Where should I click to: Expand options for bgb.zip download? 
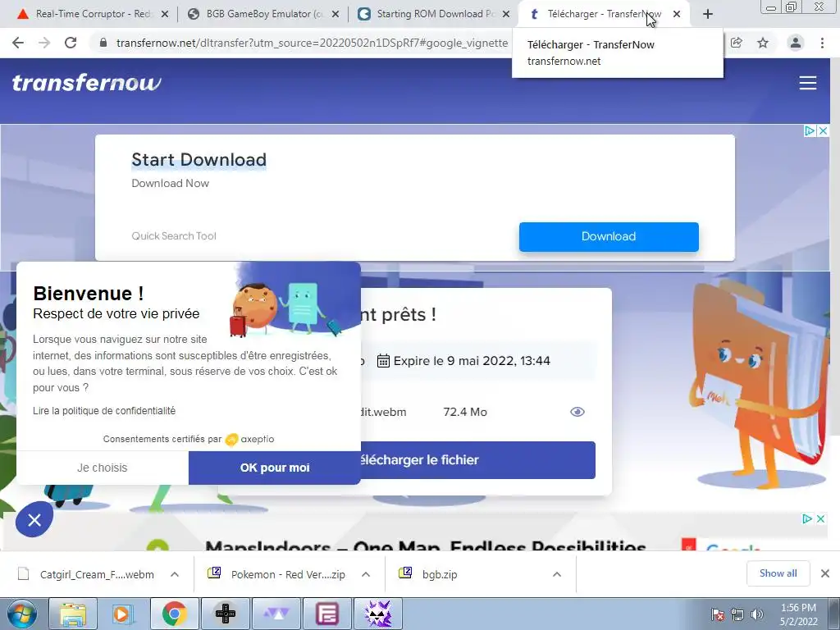click(x=557, y=574)
